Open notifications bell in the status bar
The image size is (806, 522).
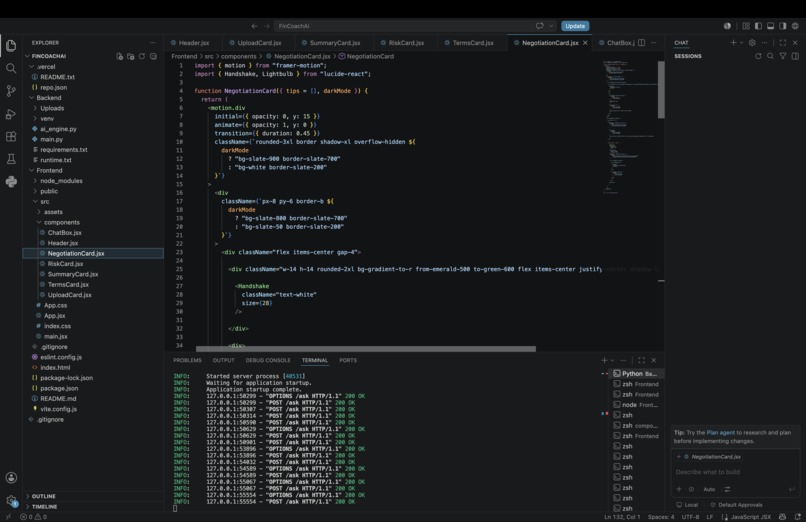798,517
